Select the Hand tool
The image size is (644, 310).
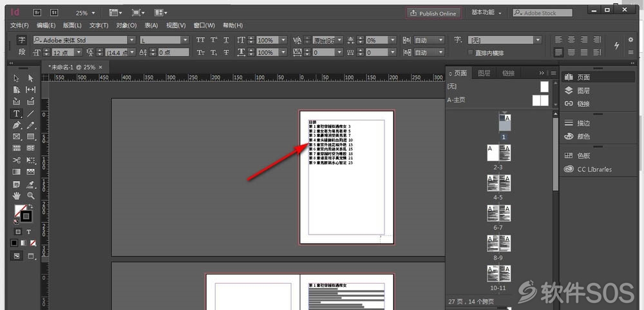tap(17, 195)
